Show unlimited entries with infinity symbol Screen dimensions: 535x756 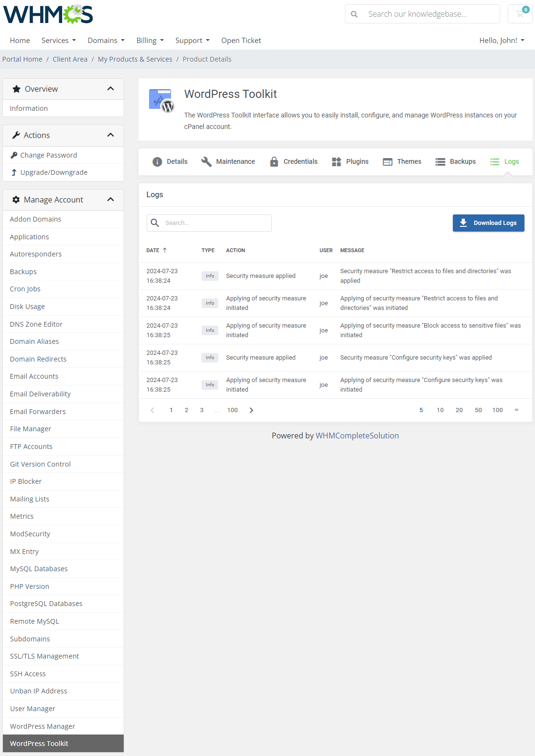[516, 410]
